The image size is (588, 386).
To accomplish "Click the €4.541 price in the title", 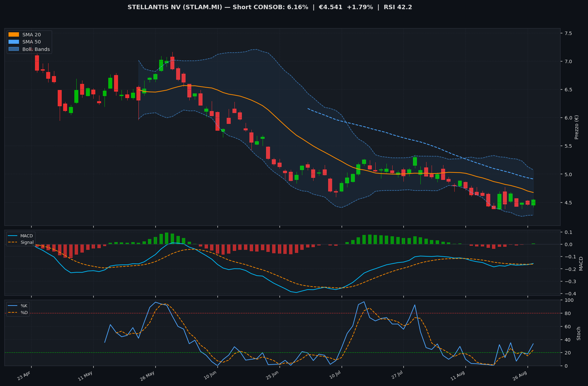I will [x=330, y=7].
